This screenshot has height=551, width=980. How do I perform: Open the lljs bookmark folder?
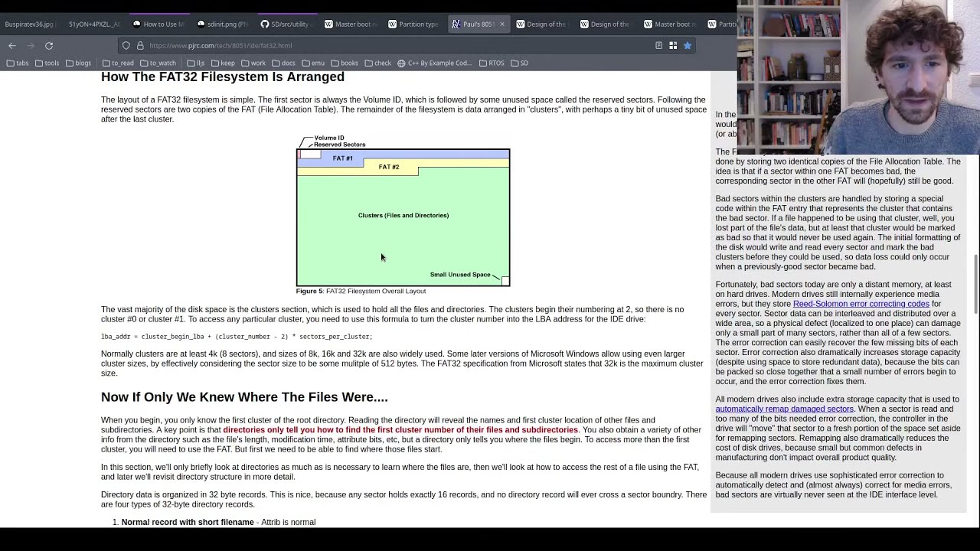(x=196, y=64)
